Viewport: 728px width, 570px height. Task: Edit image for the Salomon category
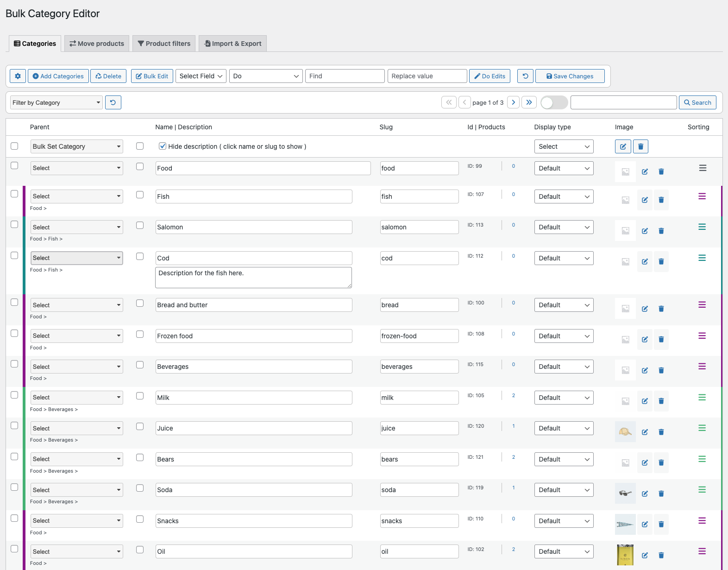point(645,231)
